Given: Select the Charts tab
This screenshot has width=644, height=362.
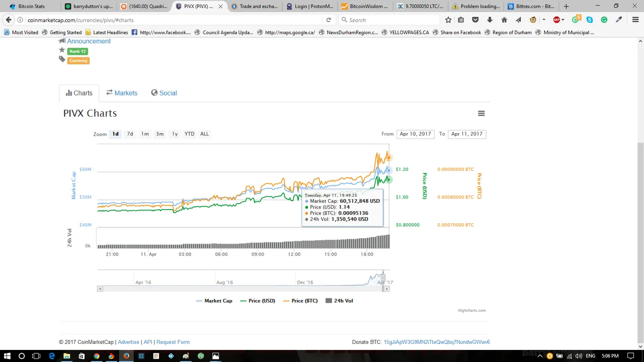Looking at the screenshot, I should pyautogui.click(x=79, y=93).
